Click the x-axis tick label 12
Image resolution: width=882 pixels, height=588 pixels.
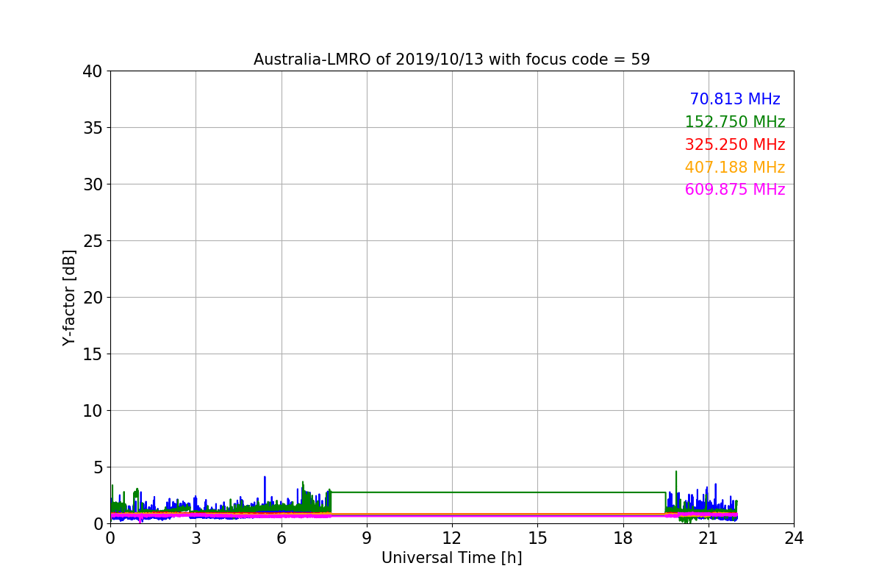[x=452, y=538]
